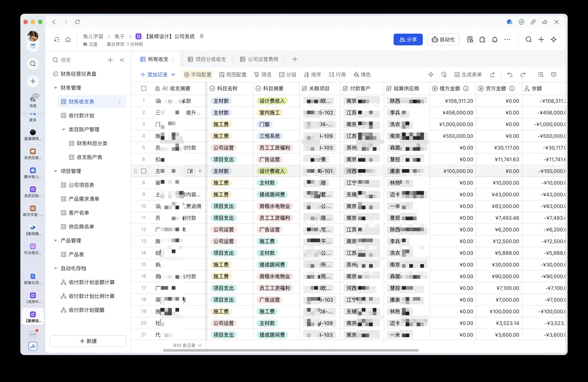Open the 自动化 automation button
This screenshot has height=382, width=588.
(x=443, y=39)
